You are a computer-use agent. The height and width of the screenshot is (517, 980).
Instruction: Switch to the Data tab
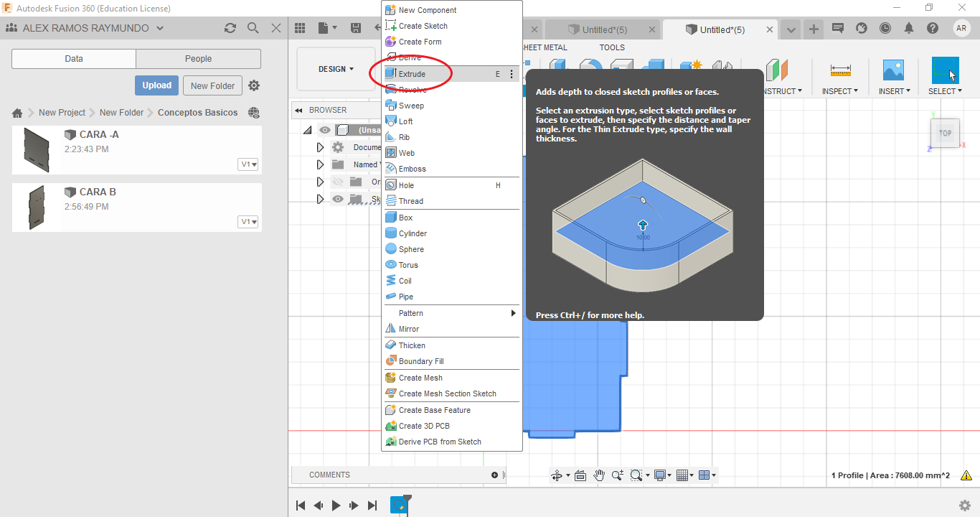tap(74, 59)
